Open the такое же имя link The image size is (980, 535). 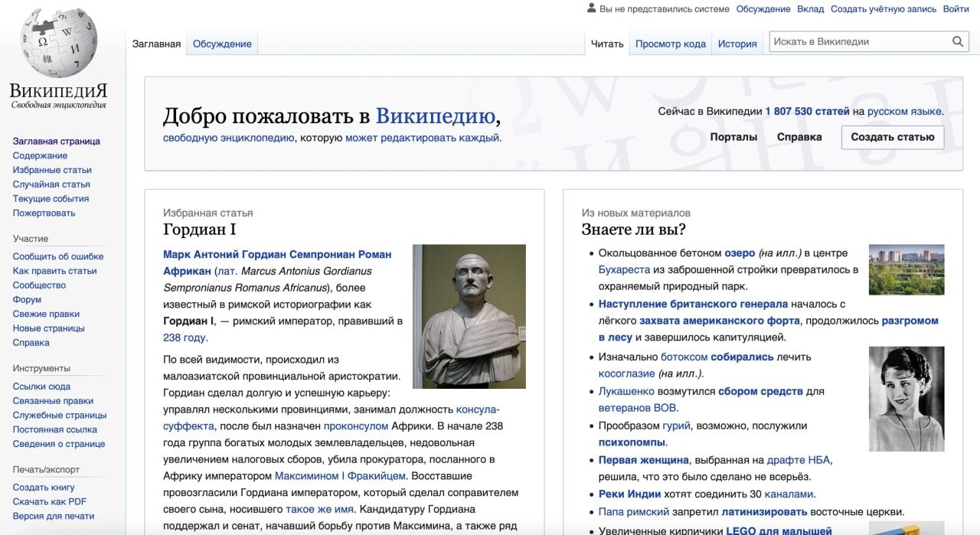tap(319, 509)
